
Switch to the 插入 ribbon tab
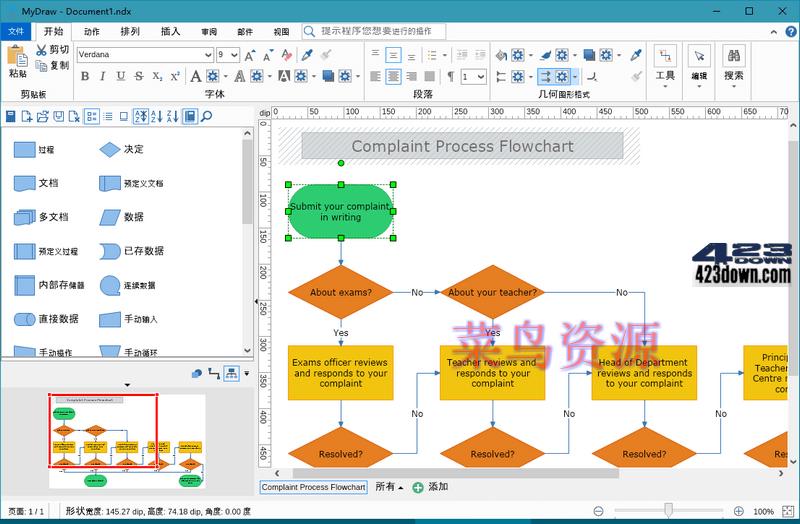coord(170,32)
